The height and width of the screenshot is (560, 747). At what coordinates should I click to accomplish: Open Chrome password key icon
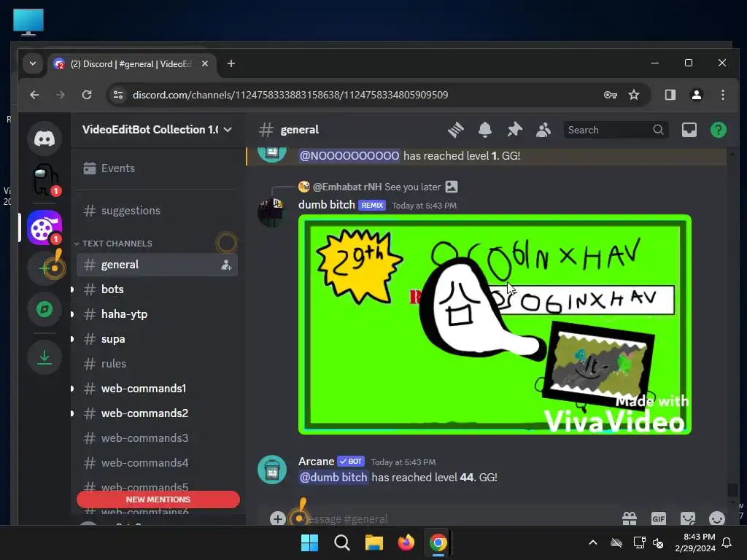pos(611,95)
